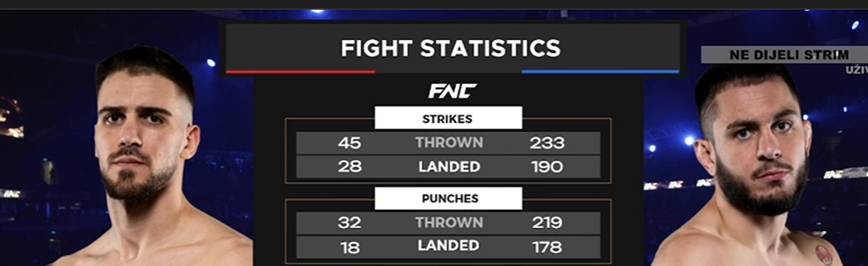Click the FNC logo under the title

(x=452, y=91)
